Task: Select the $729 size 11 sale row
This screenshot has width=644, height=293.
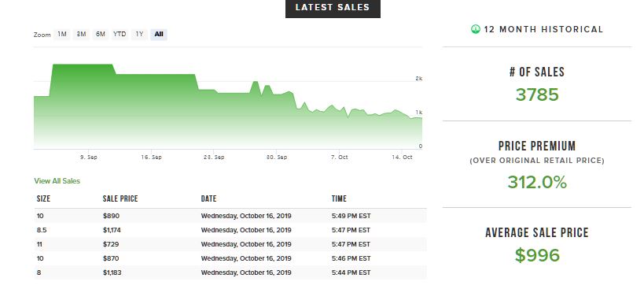Action: 230,244
